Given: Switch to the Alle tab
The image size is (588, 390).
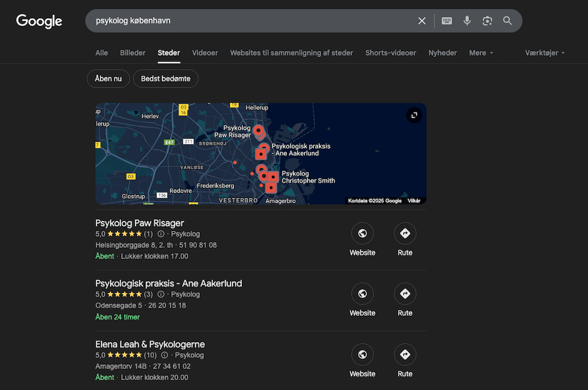Looking at the screenshot, I should pos(102,53).
